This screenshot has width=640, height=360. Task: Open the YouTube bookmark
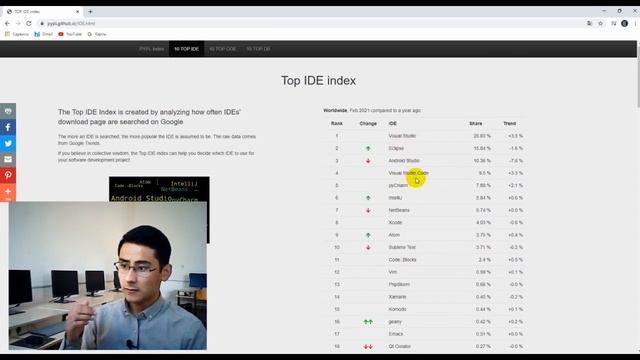coord(70,34)
